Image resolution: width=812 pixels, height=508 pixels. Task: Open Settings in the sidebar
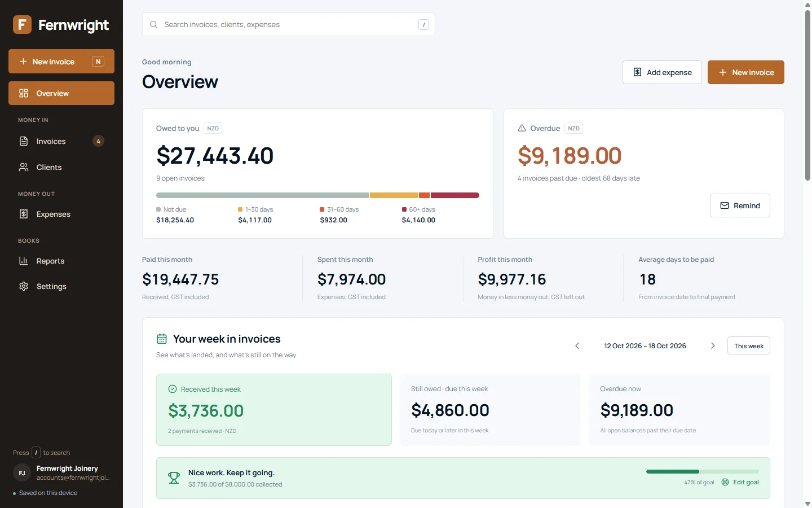pos(61,286)
